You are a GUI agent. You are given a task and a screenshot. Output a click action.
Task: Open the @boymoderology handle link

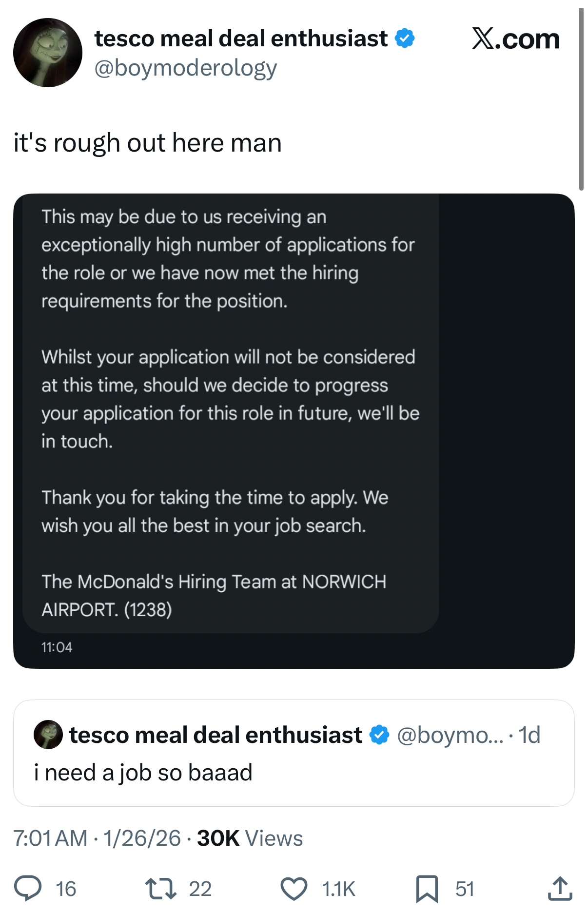pyautogui.click(x=185, y=68)
